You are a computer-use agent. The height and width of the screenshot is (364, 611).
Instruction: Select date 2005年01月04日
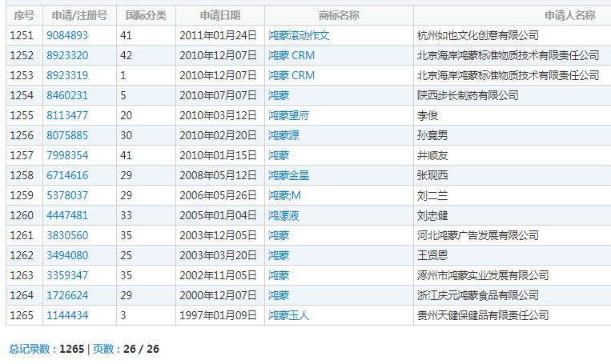pyautogui.click(x=218, y=215)
